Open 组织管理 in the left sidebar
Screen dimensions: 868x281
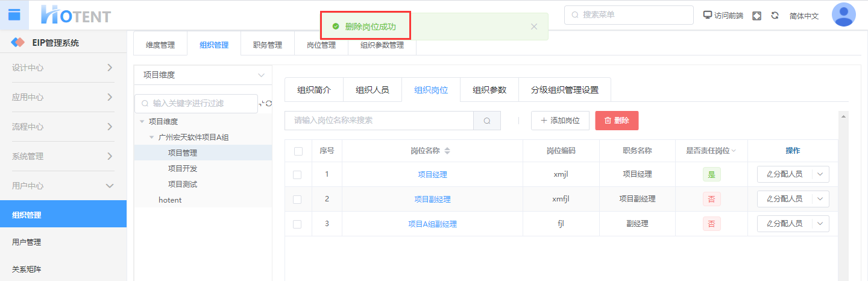(x=63, y=215)
